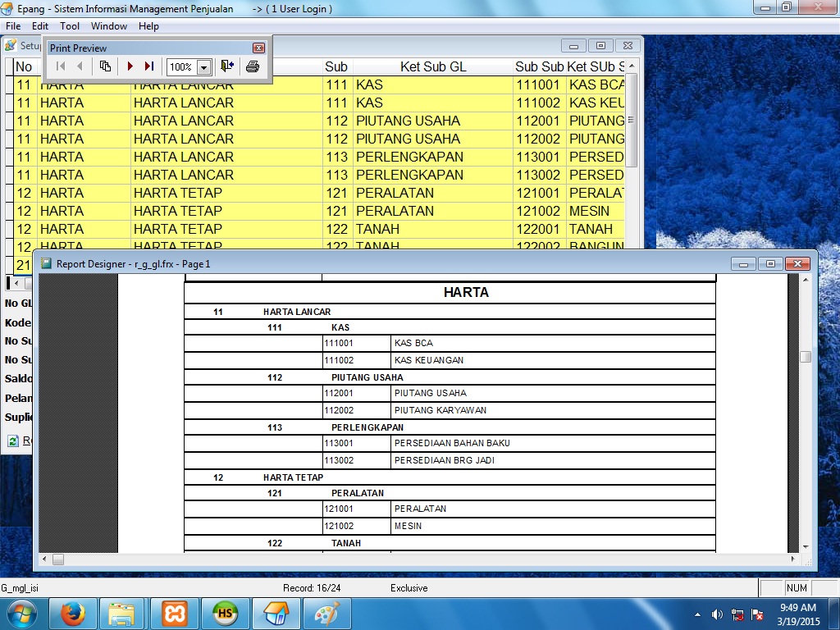This screenshot has height=630, width=840.
Task: Open the Window menu
Action: pos(109,26)
